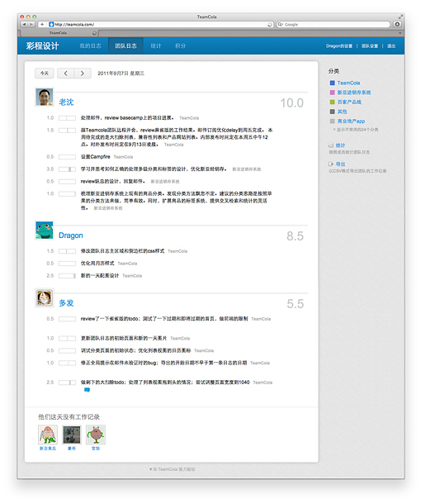421x504 pixels.
Task: Click the blue comment bubble icon
Action: (x=87, y=390)
